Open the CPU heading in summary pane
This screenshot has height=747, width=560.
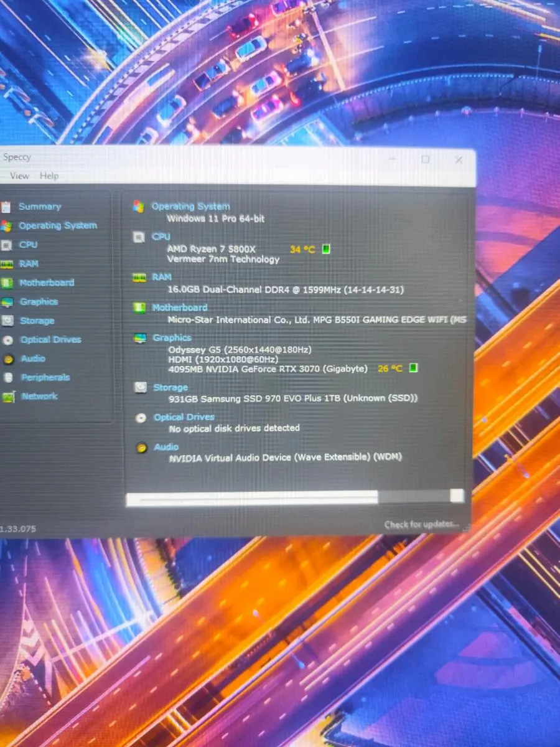point(161,237)
